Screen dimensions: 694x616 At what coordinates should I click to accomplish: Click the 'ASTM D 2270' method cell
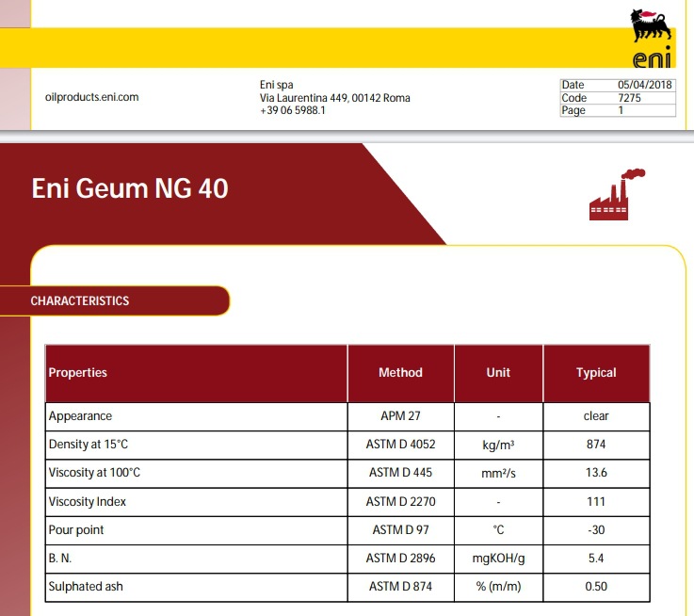(400, 502)
